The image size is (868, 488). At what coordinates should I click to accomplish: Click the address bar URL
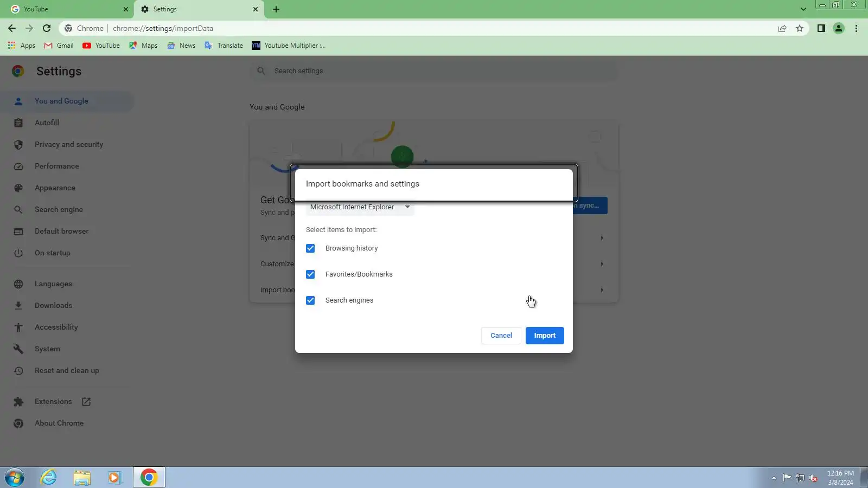[163, 28]
